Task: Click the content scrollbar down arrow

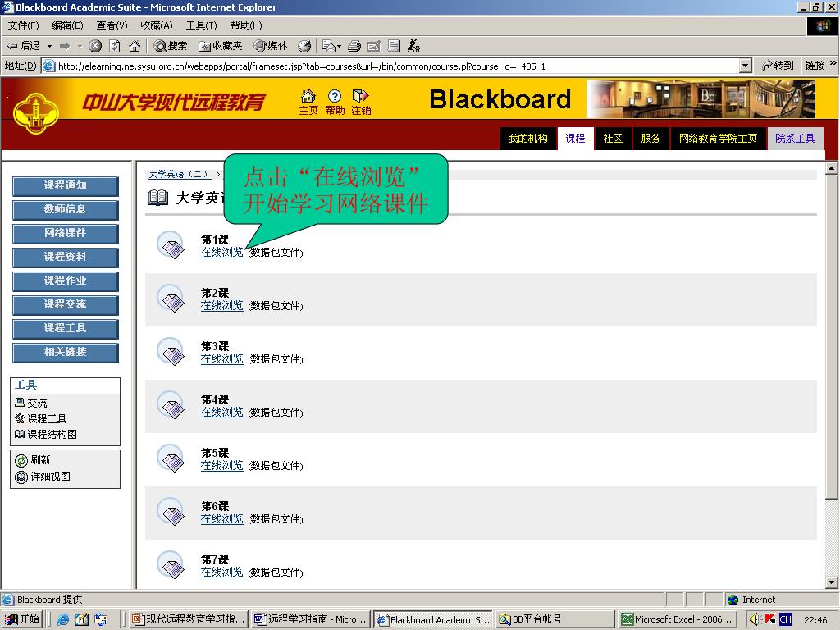Action: (x=832, y=582)
